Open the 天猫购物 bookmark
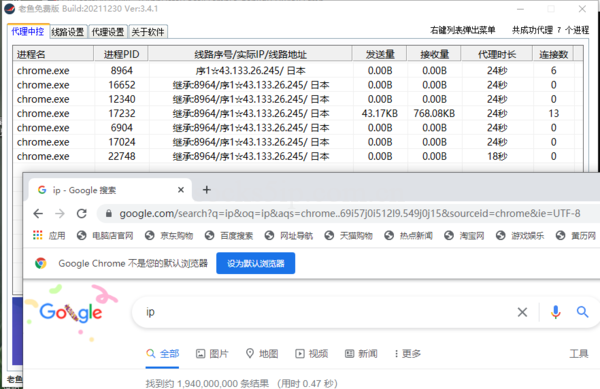This screenshot has height=389, width=600. 348,236
